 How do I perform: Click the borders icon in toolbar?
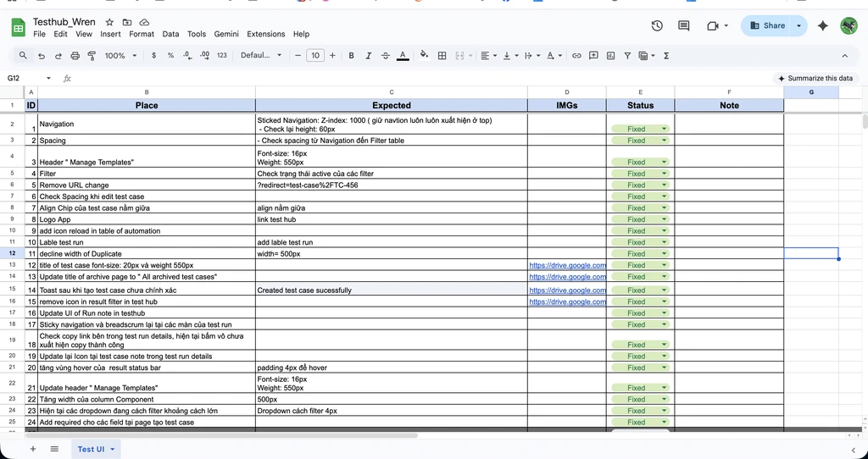tap(442, 56)
